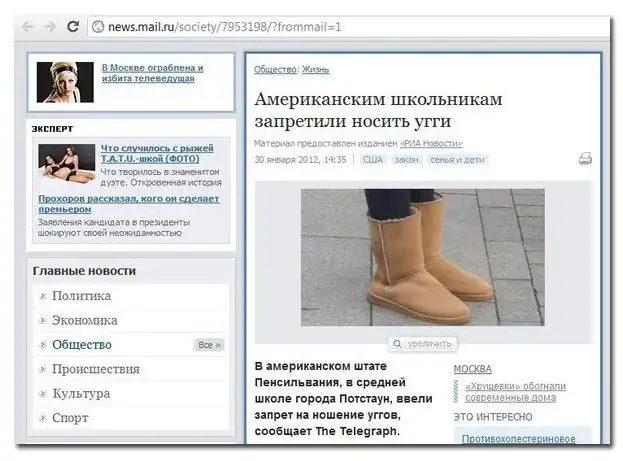Image resolution: width=623 pixels, height=461 pixels.
Task: Open the Экономика news section
Action: click(84, 320)
